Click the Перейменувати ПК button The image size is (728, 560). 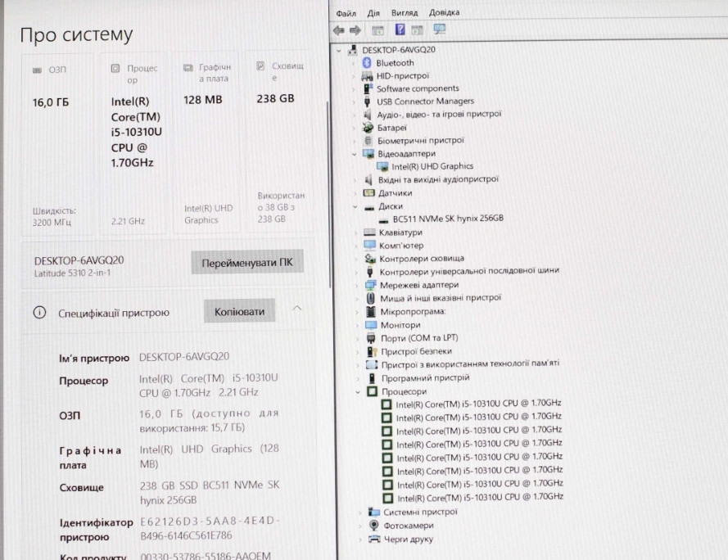[x=247, y=264]
